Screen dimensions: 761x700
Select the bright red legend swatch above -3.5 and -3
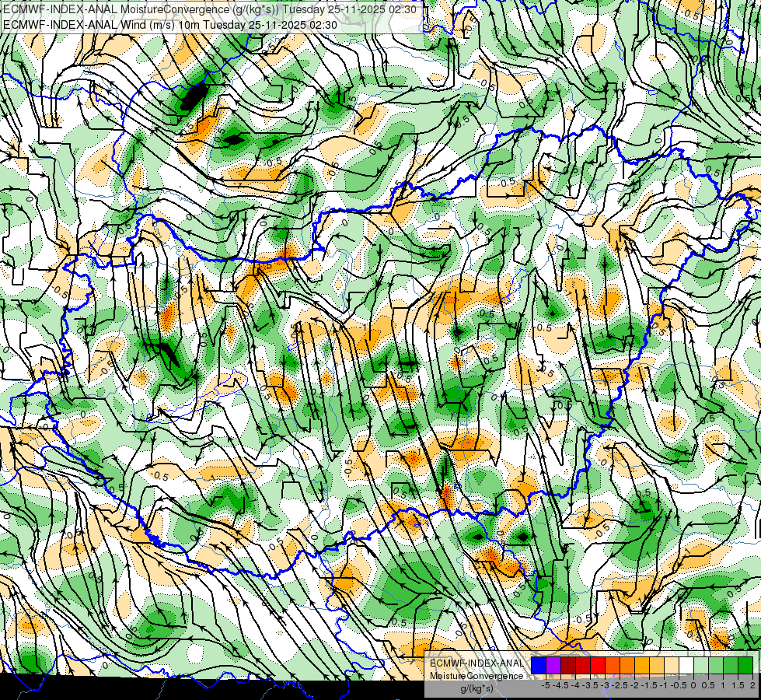[x=598, y=665]
